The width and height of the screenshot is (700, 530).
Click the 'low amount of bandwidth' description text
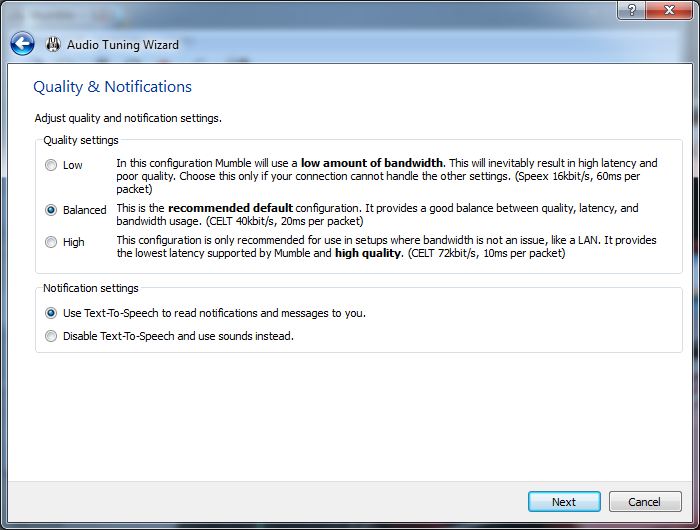click(372, 163)
